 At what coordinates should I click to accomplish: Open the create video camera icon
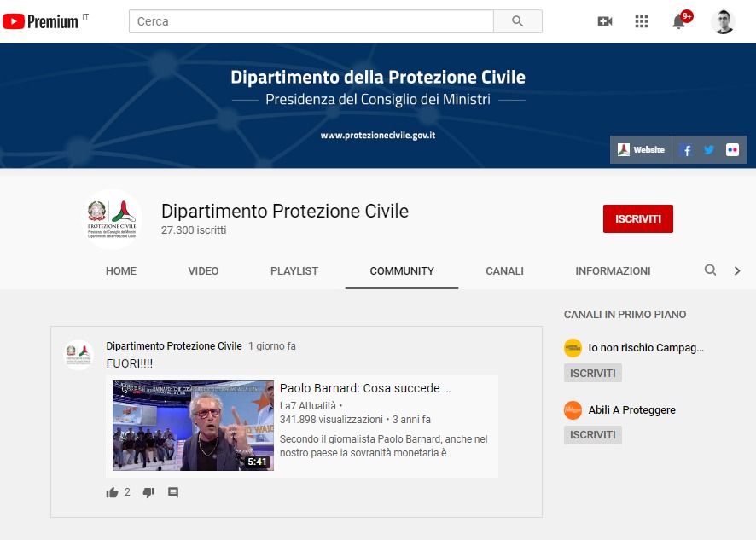click(605, 21)
